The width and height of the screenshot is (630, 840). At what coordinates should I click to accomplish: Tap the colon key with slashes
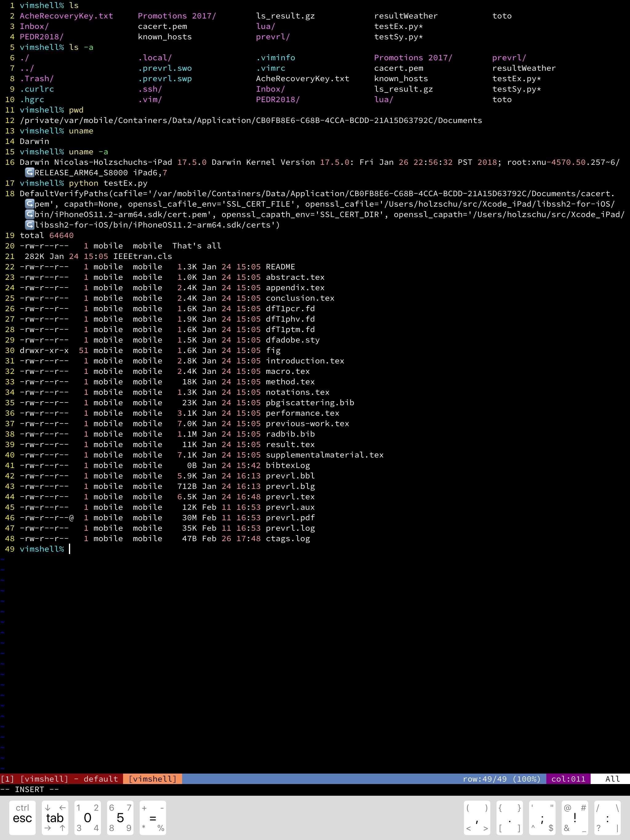point(607,818)
